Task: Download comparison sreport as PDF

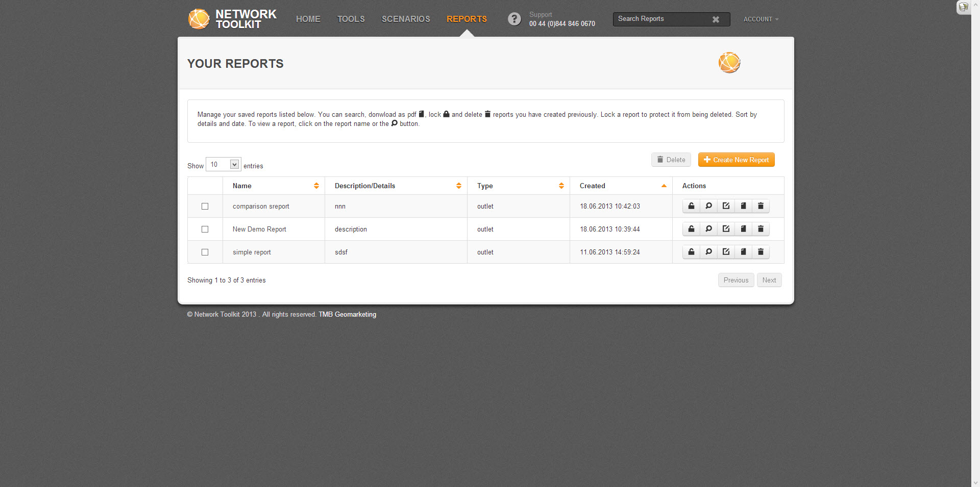Action: click(743, 206)
